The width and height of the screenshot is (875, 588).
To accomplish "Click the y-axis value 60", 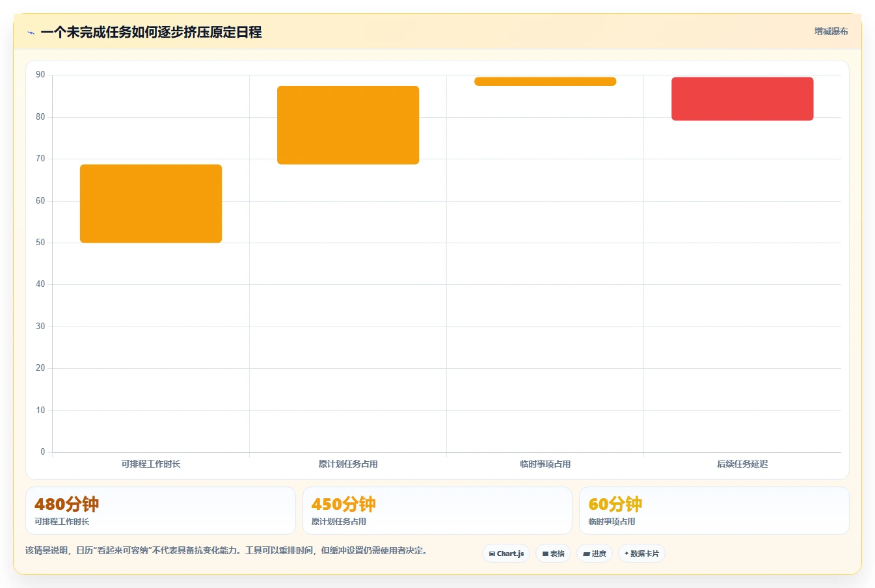I will (40, 201).
